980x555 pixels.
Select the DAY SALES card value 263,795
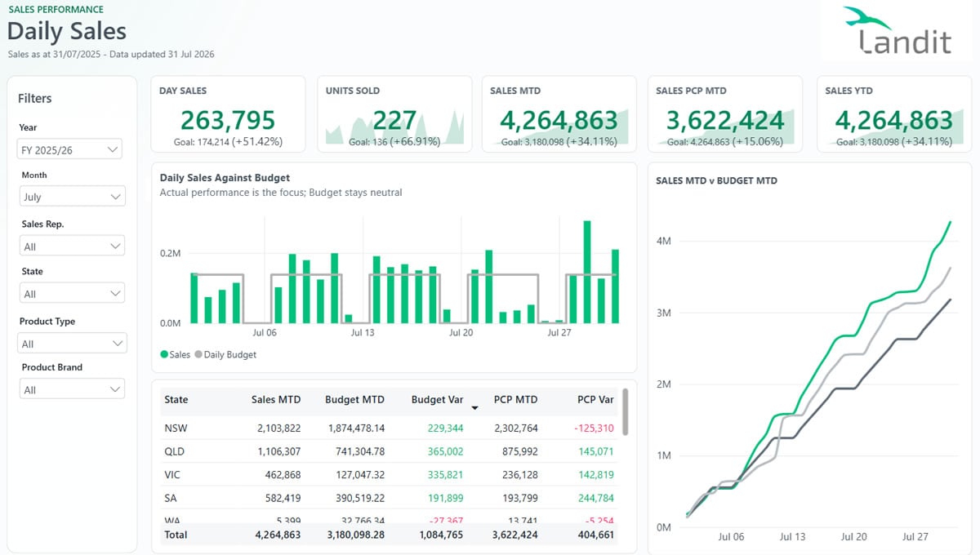(228, 120)
